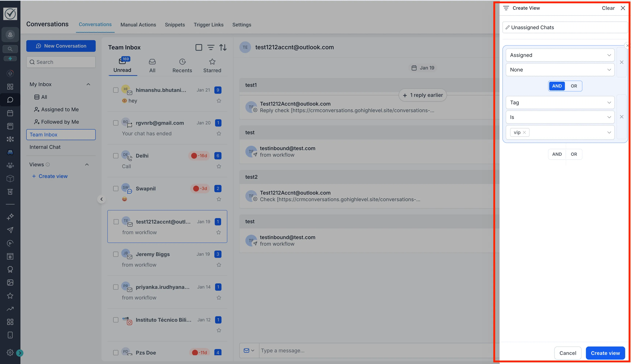Expand the Is operator dropdown
631x364 pixels.
pyautogui.click(x=560, y=117)
